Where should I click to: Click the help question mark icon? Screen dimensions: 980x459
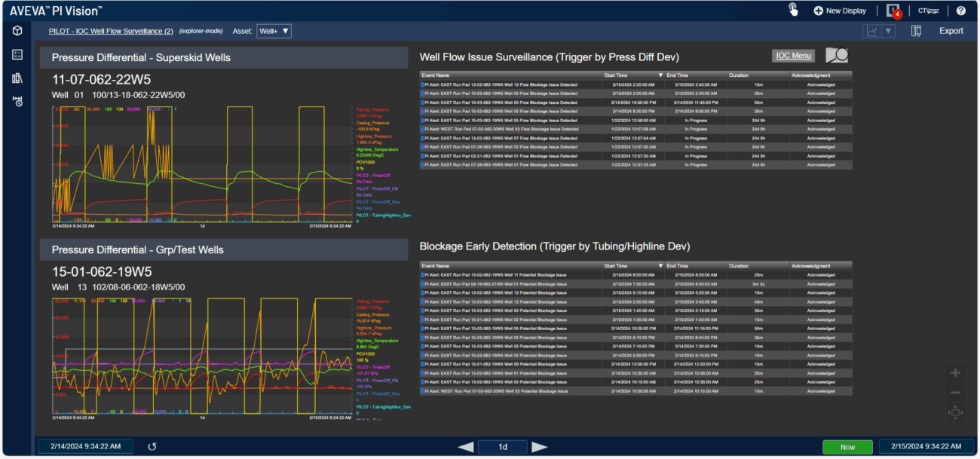[x=960, y=11]
